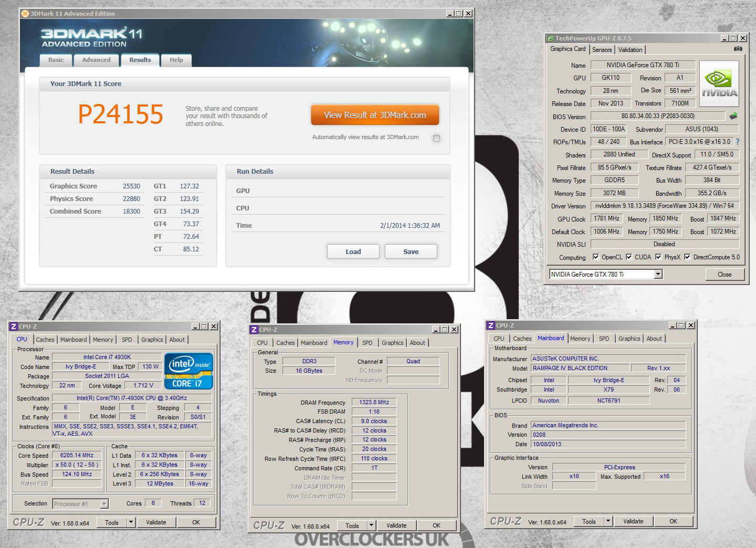
Task: Open Tools dropdown arrow in Mainboard tab window
Action: click(608, 521)
